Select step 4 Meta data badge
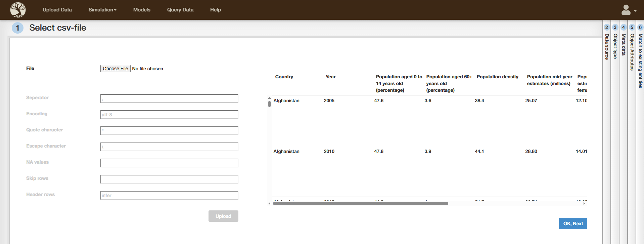The height and width of the screenshot is (244, 644). 623,28
